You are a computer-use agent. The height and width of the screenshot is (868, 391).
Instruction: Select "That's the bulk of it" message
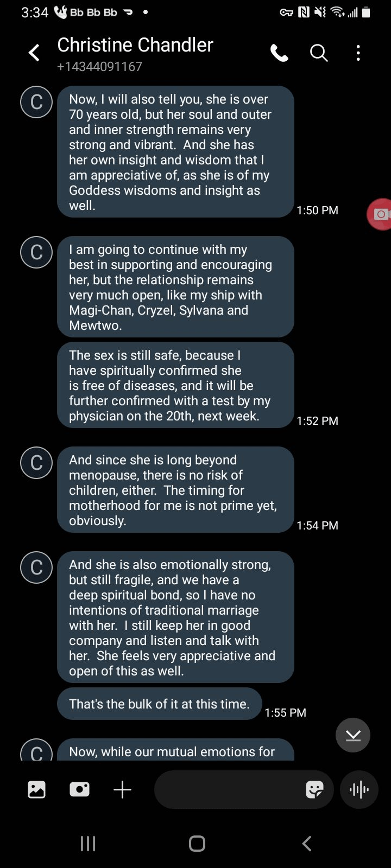159,704
